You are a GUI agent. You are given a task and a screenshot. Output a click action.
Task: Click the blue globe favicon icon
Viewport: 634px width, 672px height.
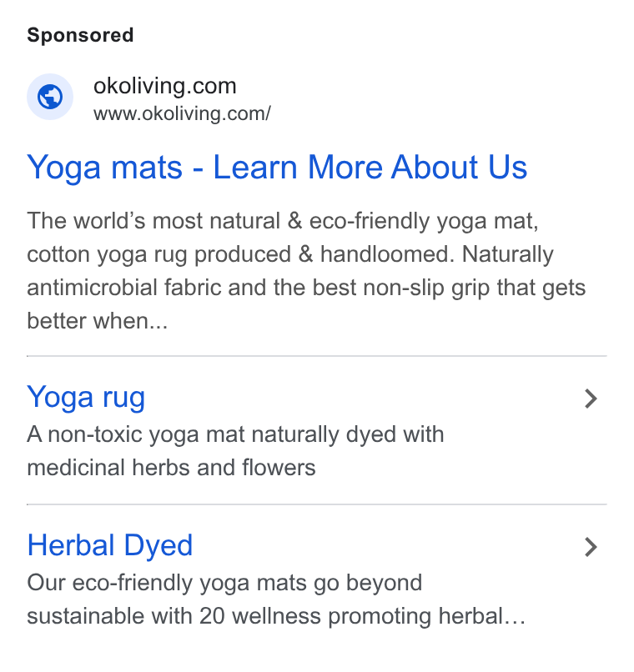point(50,97)
